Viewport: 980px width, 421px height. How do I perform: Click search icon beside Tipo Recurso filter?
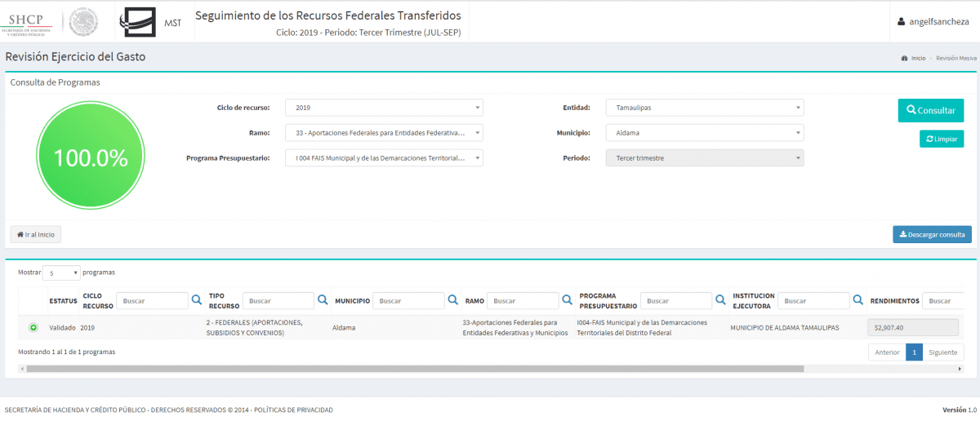click(323, 300)
